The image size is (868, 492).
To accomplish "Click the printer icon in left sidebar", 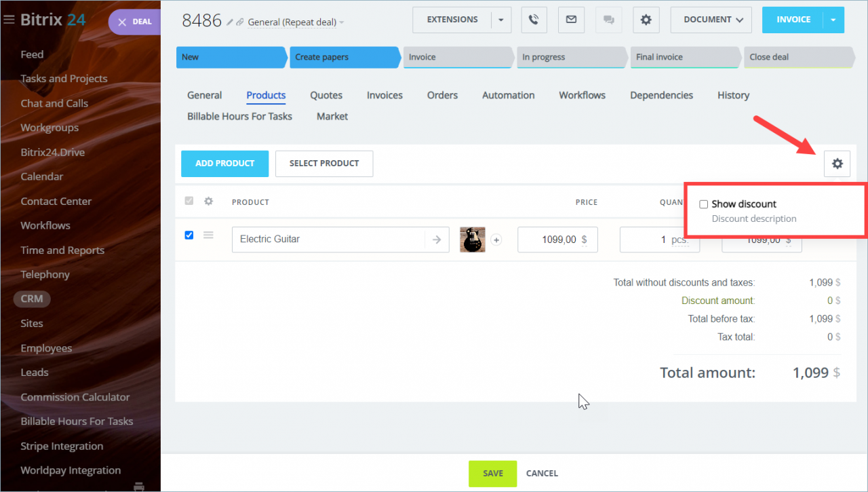I will pyautogui.click(x=139, y=486).
